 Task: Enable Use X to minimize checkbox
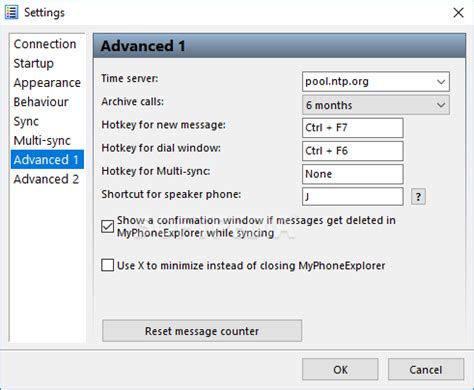click(107, 265)
